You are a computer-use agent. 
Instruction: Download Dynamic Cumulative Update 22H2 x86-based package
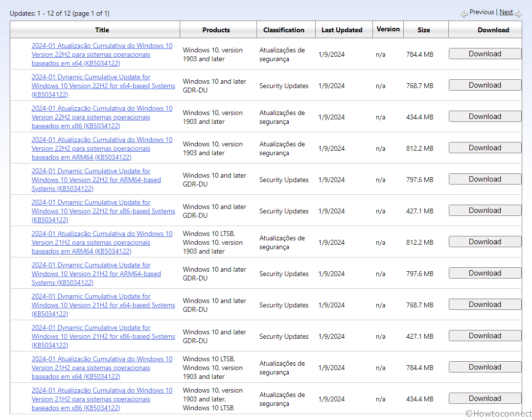[x=485, y=210]
